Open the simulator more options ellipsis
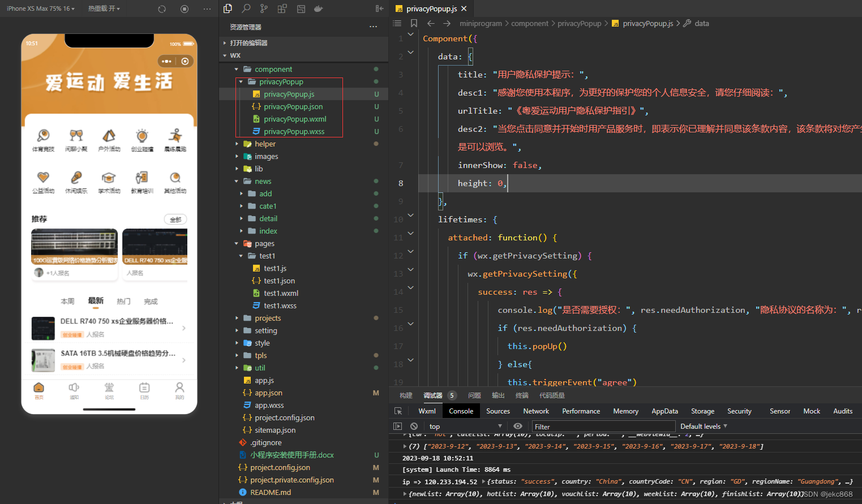 tap(207, 9)
